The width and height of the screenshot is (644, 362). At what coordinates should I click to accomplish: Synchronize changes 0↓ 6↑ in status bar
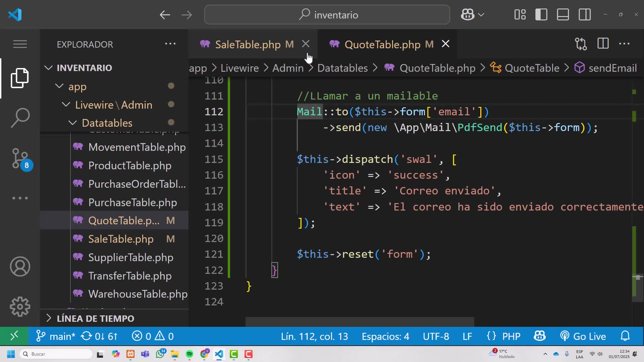(x=99, y=336)
